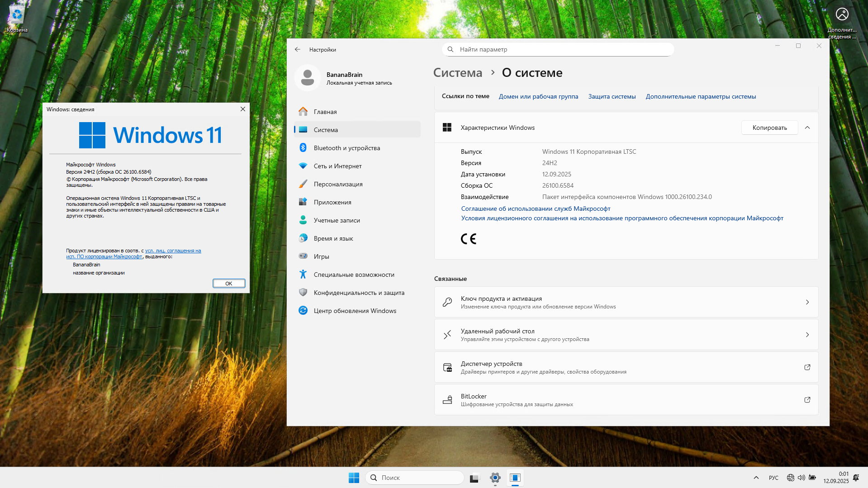The image size is (868, 488).
Task: Focus the Найти параметр search field
Action: pyautogui.click(x=558, y=49)
